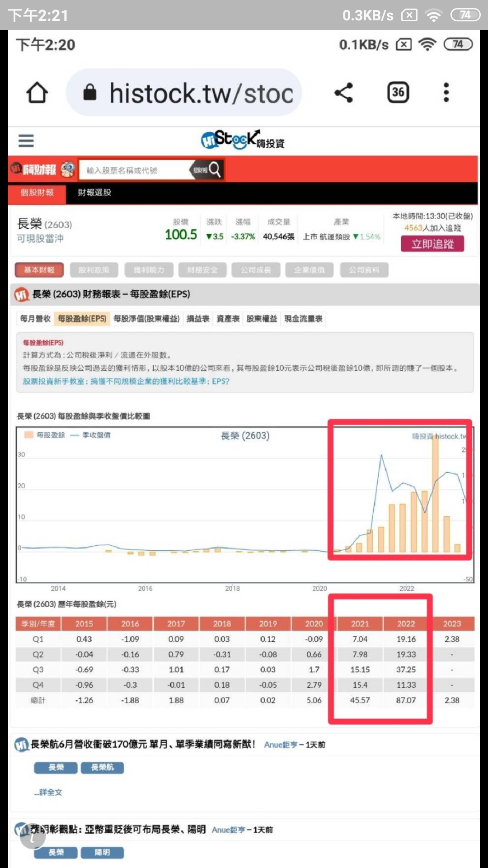Open the 公司成長 category

256,270
